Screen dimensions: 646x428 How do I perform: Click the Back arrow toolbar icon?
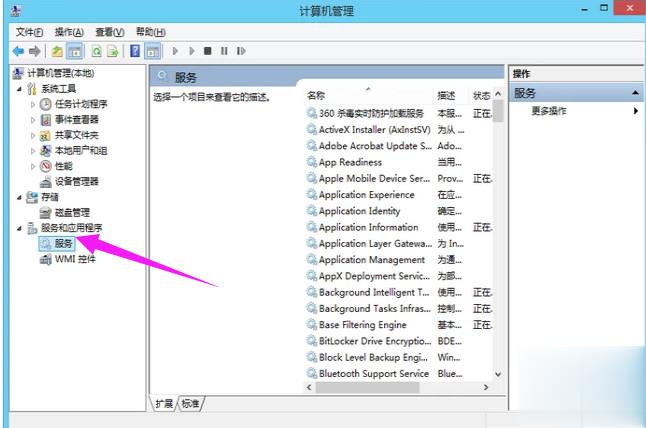click(18, 51)
